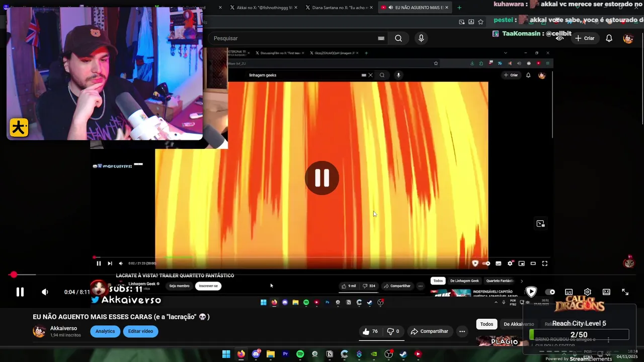Seek using the recorded player's progress bar
The image size is (644, 362).
click(322, 257)
